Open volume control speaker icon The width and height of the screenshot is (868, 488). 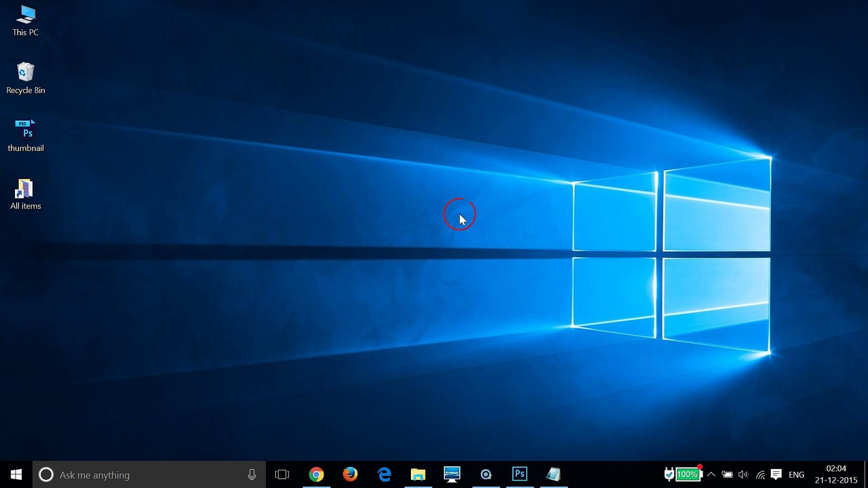743,474
